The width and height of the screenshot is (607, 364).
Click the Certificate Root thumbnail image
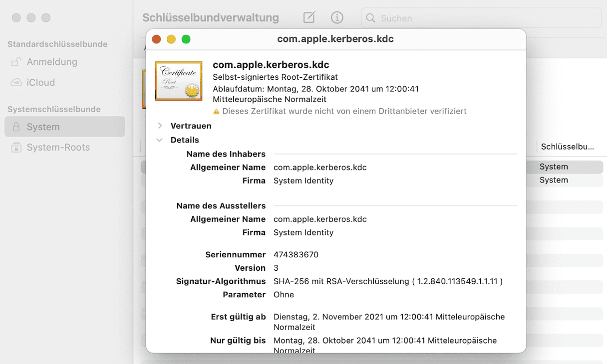click(178, 81)
